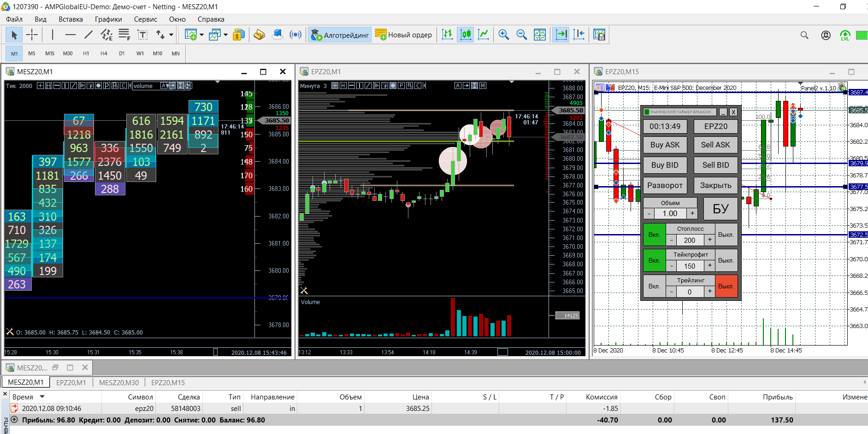Image resolution: width=868 pixels, height=434 pixels.
Task: Select the text label tool
Action: [142, 35]
